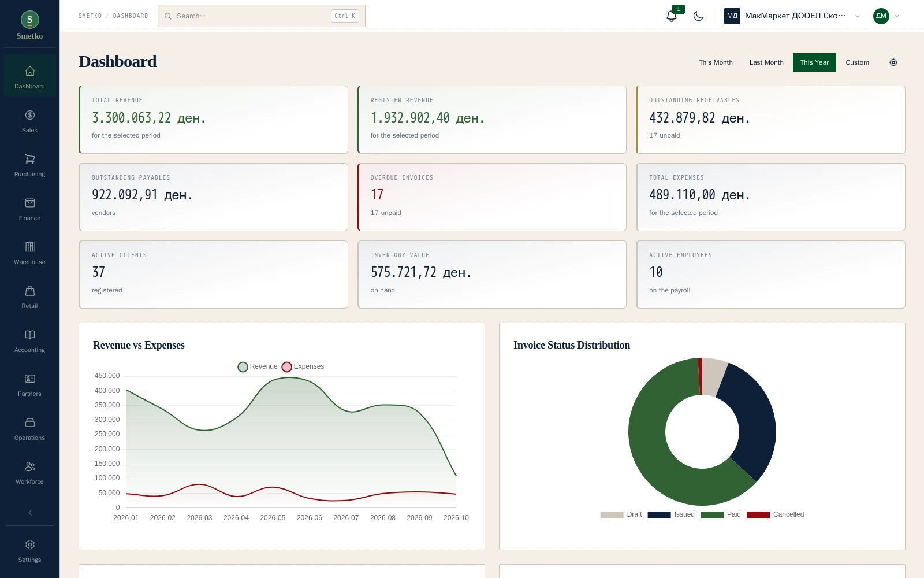Viewport: 924px width, 578px height.
Task: Open the Register Revenue card
Action: 492,120
